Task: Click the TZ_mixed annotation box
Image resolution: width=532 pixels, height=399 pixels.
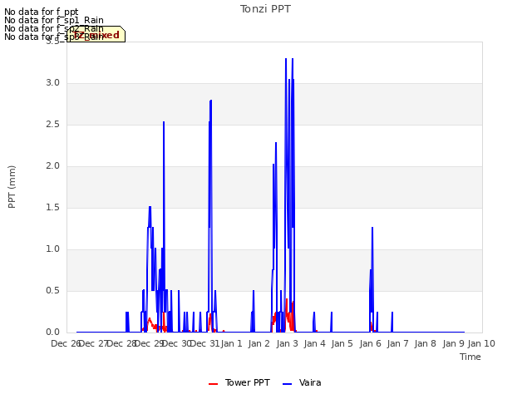Action: (x=96, y=34)
